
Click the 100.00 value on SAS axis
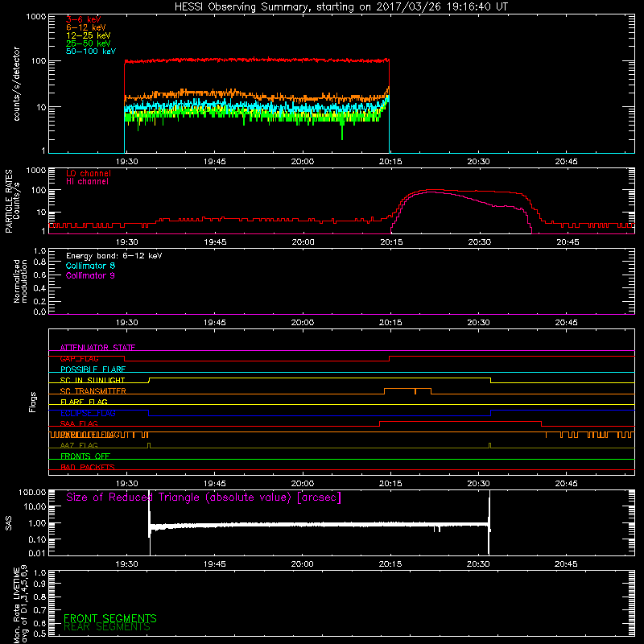32,492
